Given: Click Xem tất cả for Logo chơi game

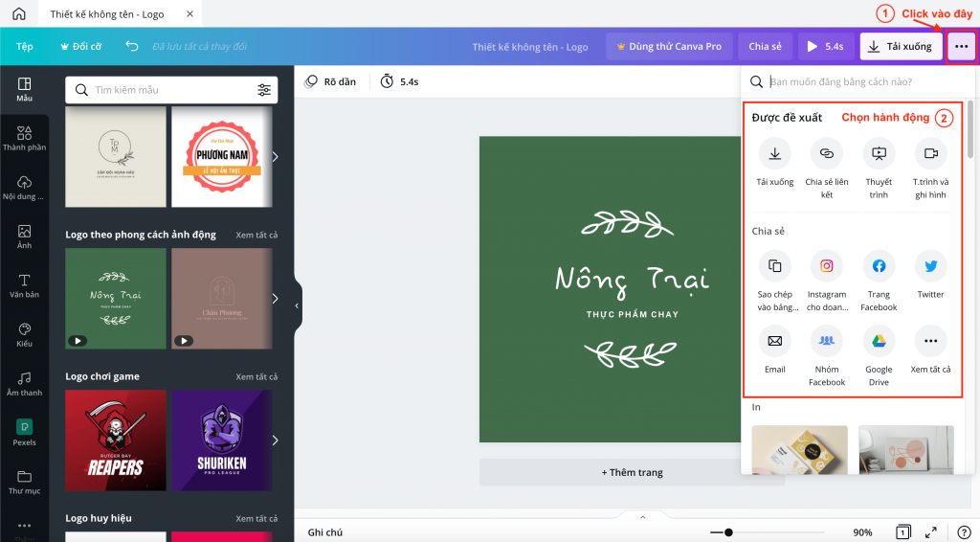Looking at the screenshot, I should [x=256, y=377].
